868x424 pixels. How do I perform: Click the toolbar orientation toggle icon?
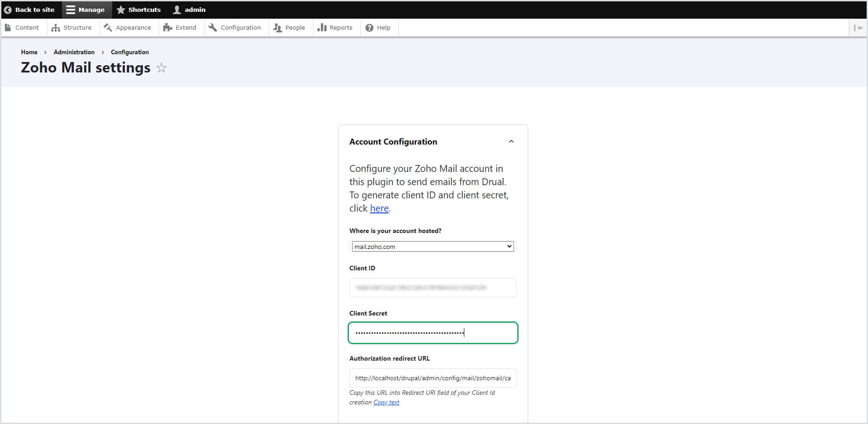pyautogui.click(x=858, y=28)
